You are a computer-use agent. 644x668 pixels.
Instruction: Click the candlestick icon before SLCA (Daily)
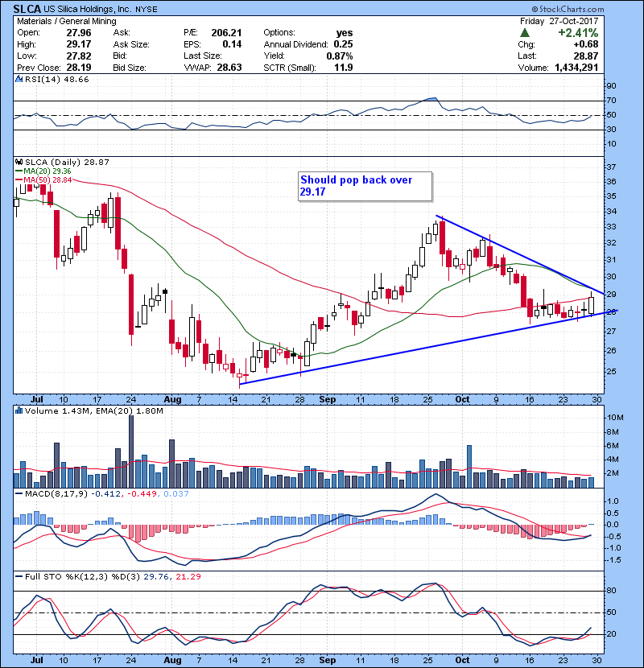click(19, 162)
